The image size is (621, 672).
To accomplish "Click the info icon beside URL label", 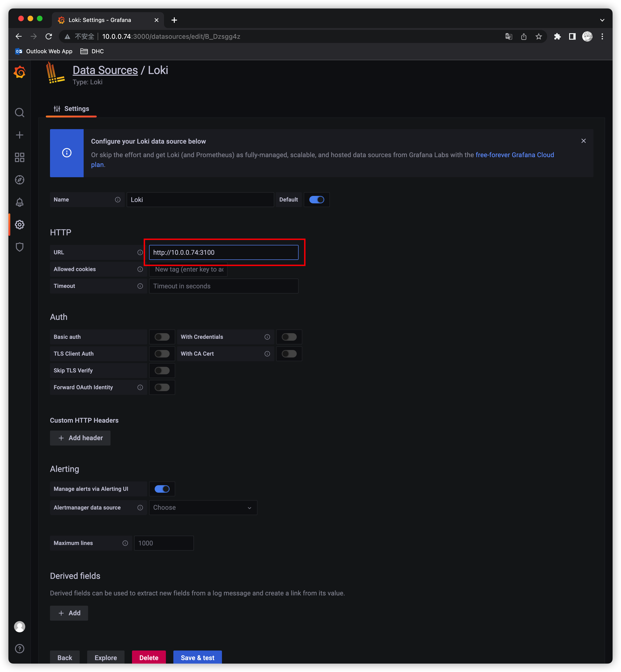I will 140,253.
